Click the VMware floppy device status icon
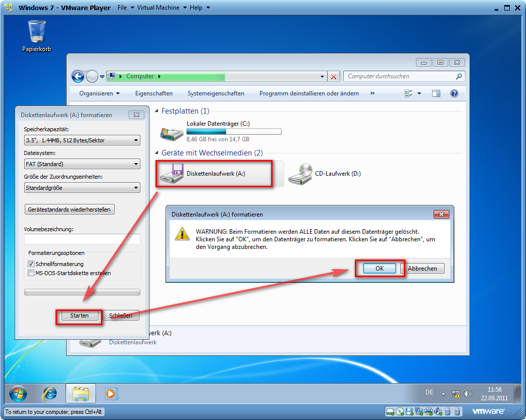Viewport: 526px width, 420px height. (x=409, y=411)
